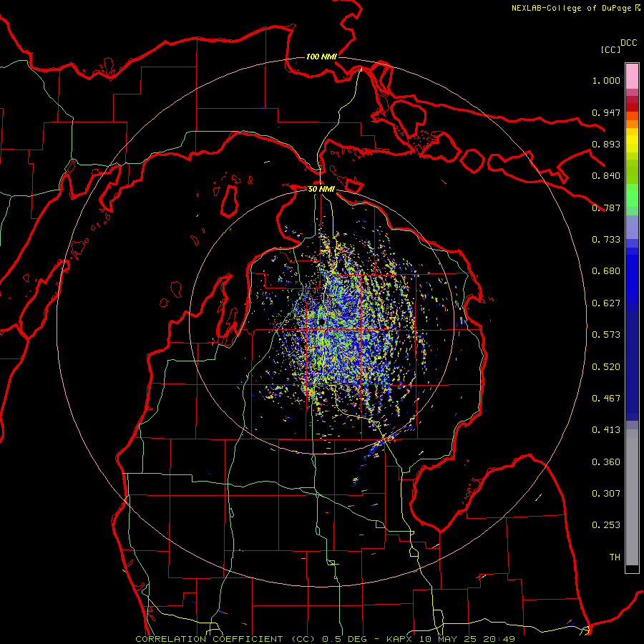Click the pink color band beside 1.000
644x644 pixels.
pyautogui.click(x=632, y=76)
